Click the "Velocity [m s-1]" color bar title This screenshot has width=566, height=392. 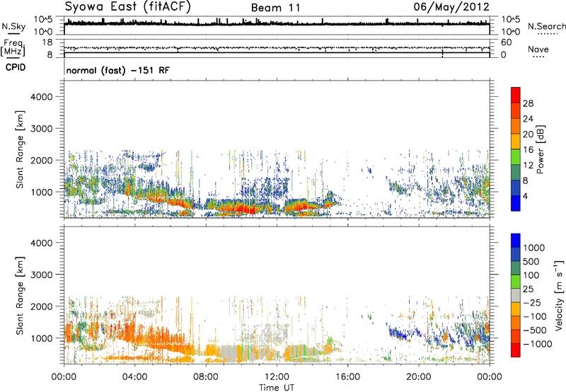click(559, 295)
